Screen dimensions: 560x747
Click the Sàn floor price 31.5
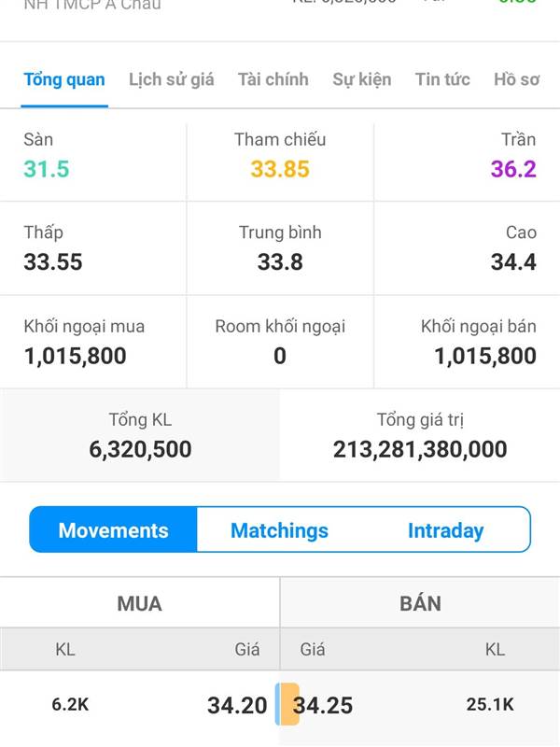tap(47, 169)
